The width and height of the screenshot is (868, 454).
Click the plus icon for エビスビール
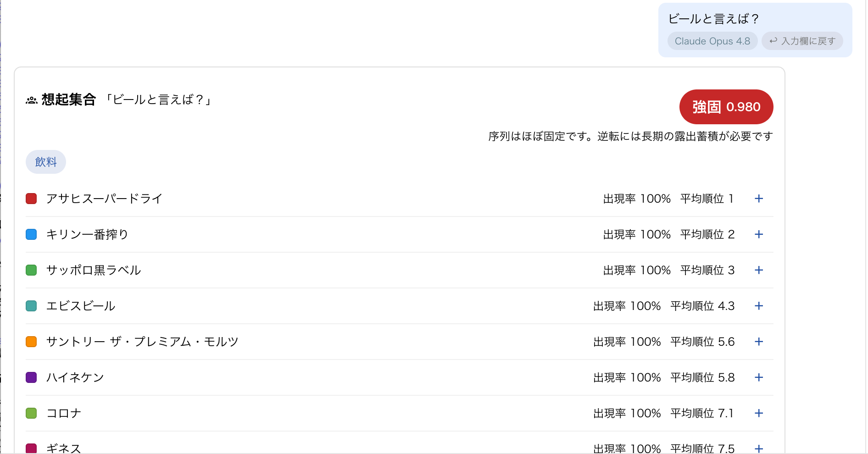(759, 306)
